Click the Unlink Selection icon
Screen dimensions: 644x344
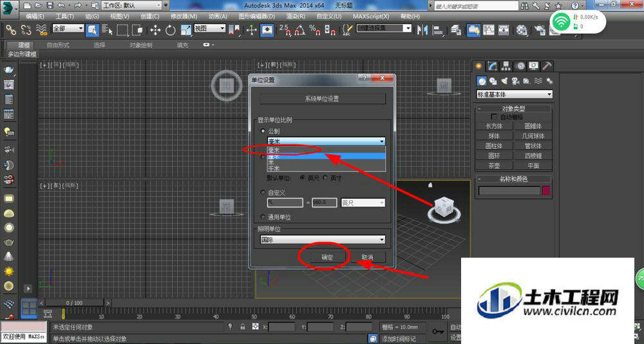click(x=26, y=30)
